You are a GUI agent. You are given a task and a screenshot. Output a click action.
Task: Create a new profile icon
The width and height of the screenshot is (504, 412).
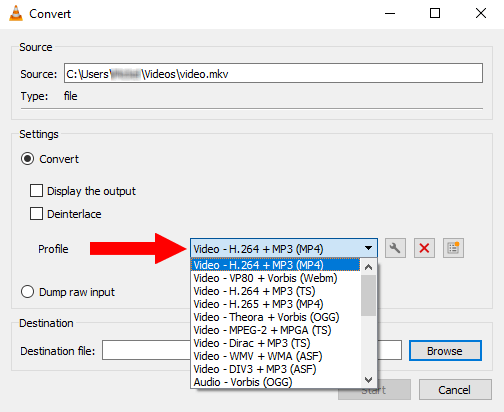click(x=453, y=248)
